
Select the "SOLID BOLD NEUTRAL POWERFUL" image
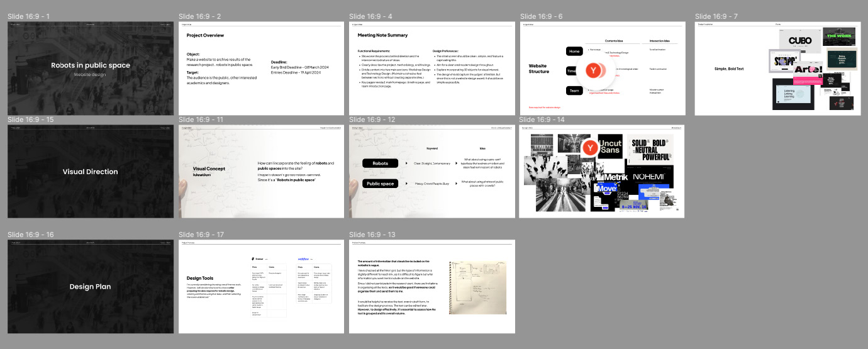[650, 150]
